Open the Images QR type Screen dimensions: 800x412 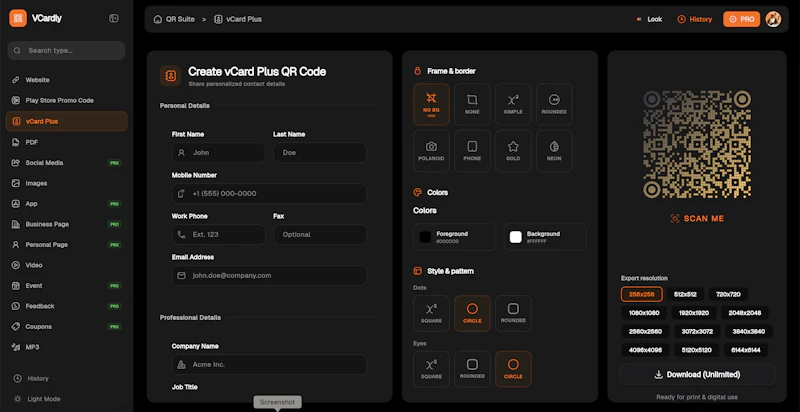pyautogui.click(x=66, y=183)
